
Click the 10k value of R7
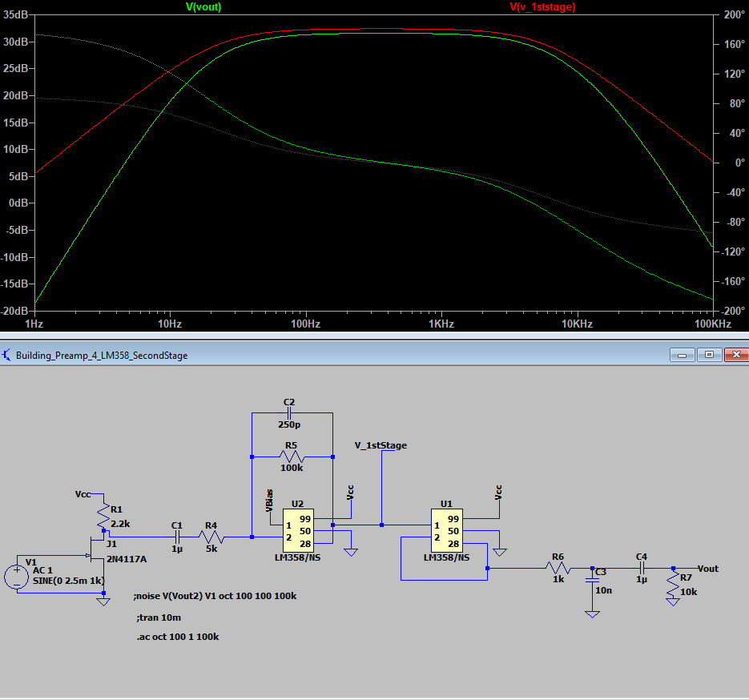point(688,592)
